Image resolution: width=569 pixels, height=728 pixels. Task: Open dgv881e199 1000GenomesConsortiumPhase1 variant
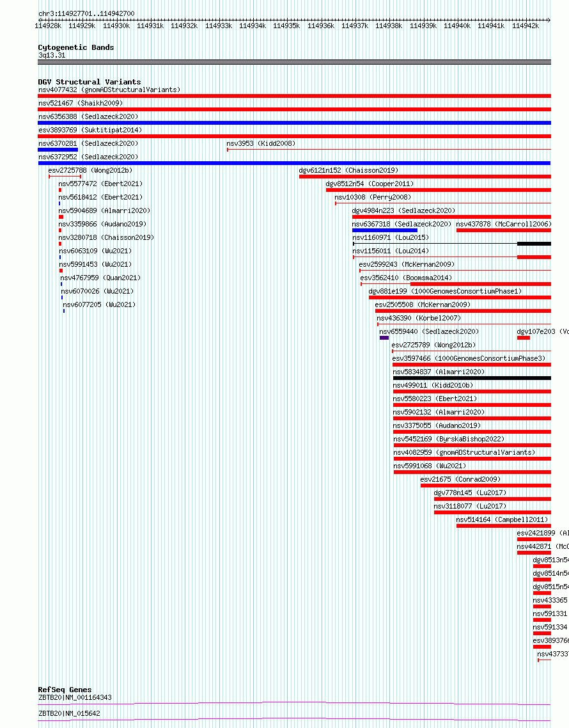(445, 292)
